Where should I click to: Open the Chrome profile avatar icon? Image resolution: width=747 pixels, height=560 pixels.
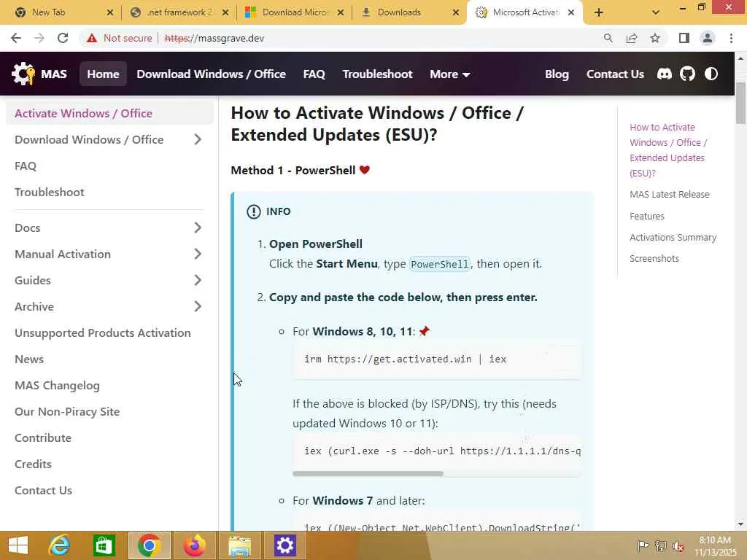[x=708, y=38]
